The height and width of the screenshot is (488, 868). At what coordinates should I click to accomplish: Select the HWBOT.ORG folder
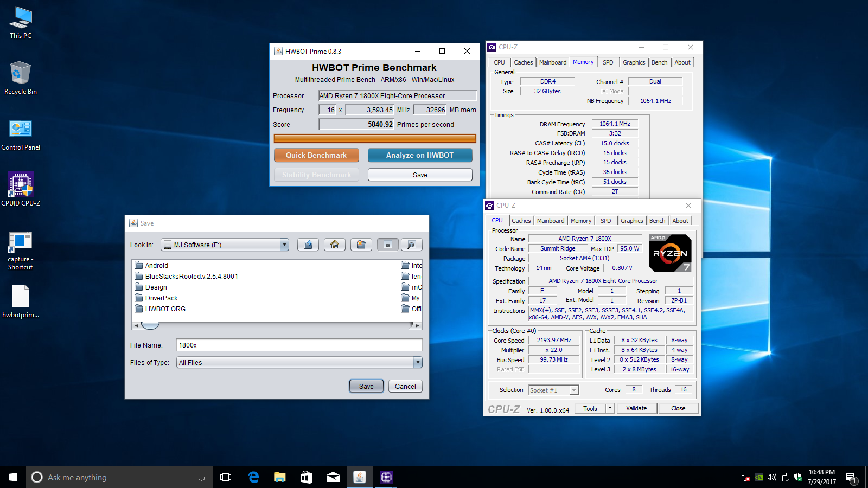coord(160,309)
